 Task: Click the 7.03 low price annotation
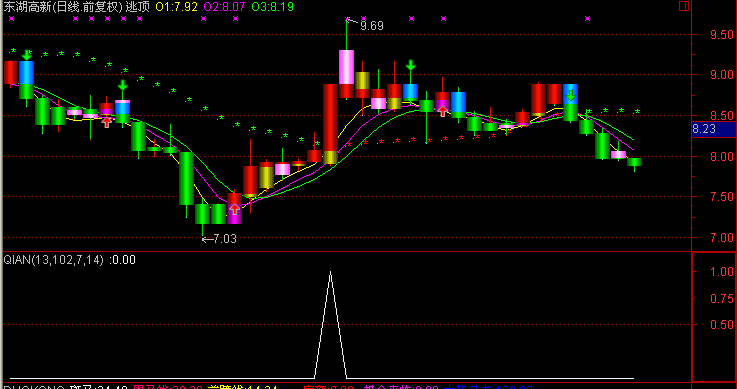(x=225, y=239)
